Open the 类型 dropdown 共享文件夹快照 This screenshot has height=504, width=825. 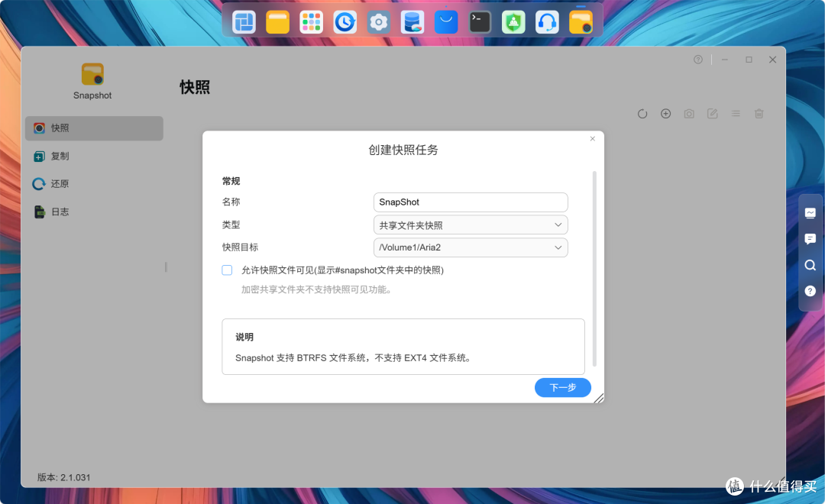471,225
